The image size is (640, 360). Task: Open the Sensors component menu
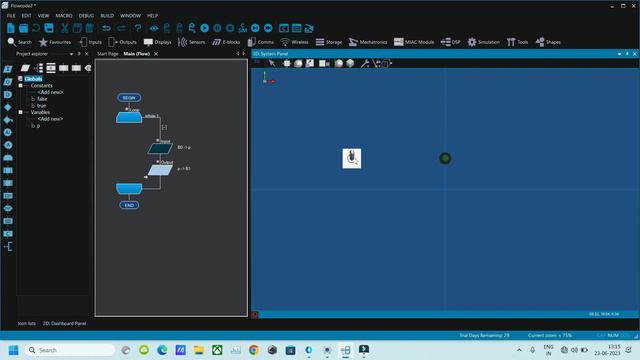191,42
